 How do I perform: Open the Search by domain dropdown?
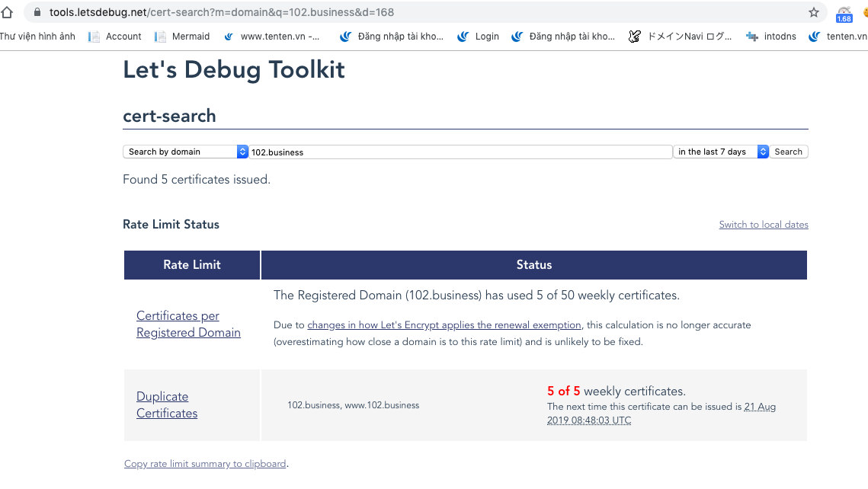(x=185, y=152)
